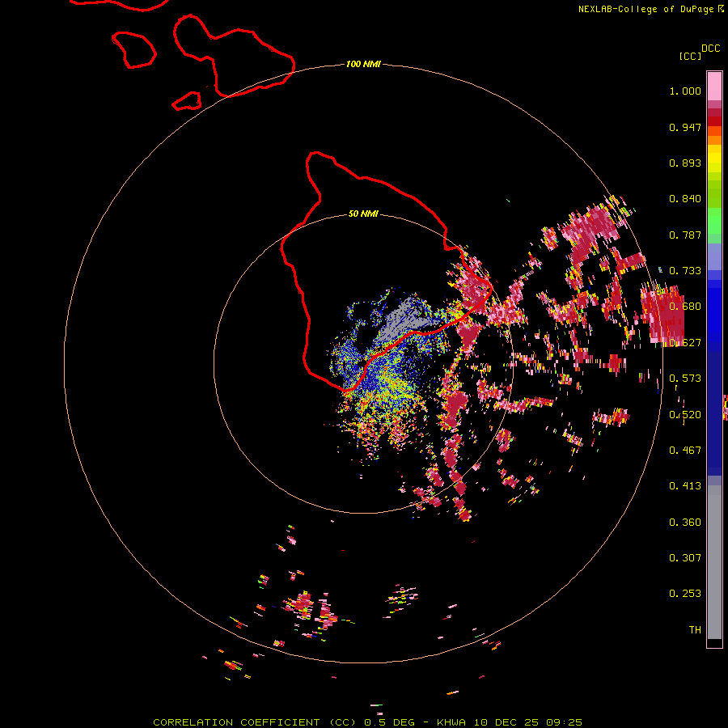Click the Correlation Coefficient KHWA caption text
728x728 pixels.
(367, 722)
